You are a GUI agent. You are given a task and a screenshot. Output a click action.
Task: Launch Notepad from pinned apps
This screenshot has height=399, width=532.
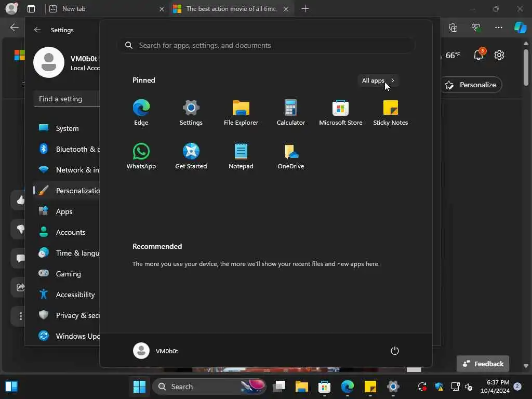(241, 156)
